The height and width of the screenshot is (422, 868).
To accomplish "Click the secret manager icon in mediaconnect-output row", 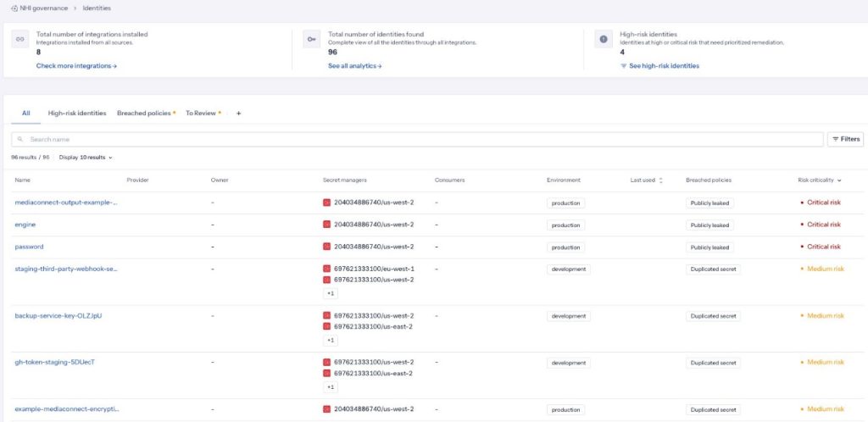I will point(326,203).
